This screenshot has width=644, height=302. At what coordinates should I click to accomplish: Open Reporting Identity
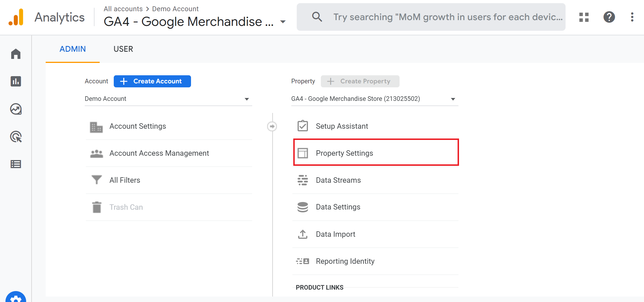tap(375, 261)
